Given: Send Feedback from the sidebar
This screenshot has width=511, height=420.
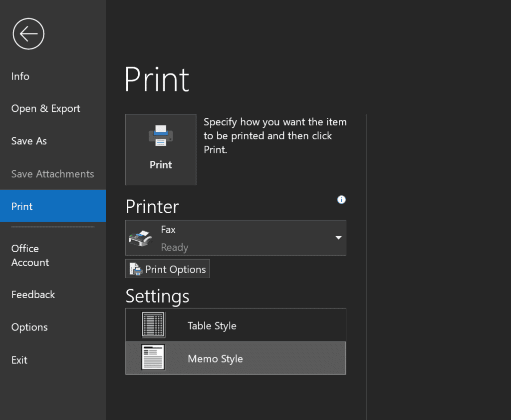Looking at the screenshot, I should (32, 295).
